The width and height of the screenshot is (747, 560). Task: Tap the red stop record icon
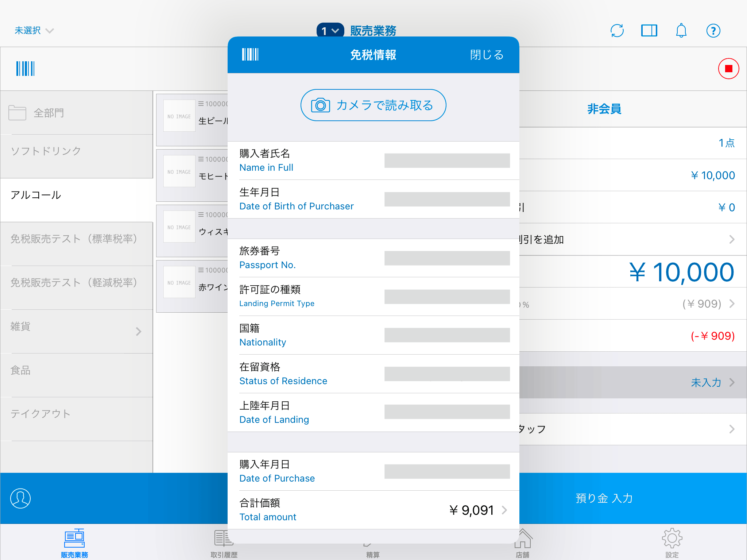click(729, 69)
